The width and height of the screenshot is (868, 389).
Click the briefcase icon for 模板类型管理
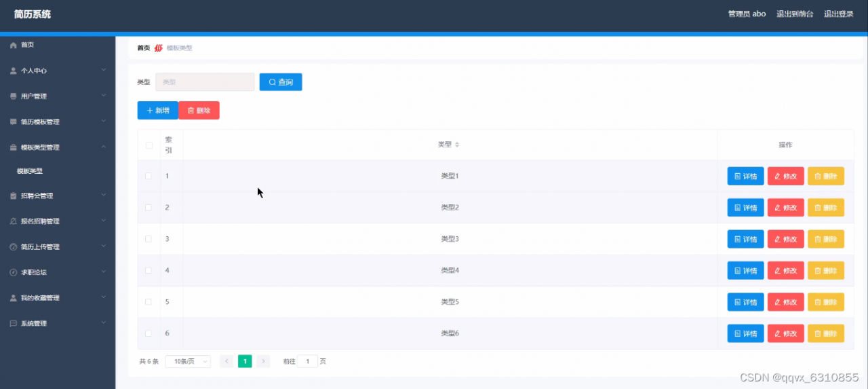(x=13, y=147)
